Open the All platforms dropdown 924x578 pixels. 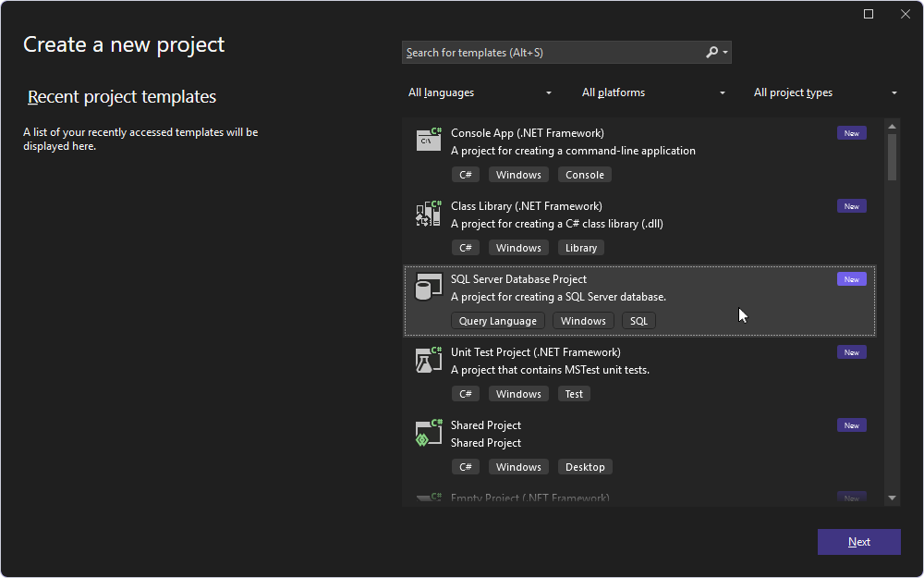653,92
